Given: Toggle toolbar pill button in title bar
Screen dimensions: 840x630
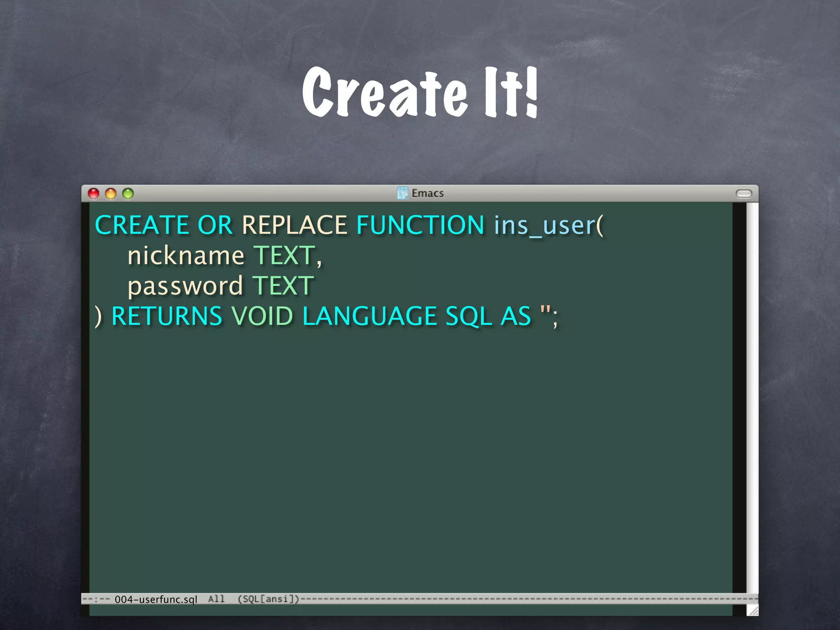Looking at the screenshot, I should [x=744, y=194].
